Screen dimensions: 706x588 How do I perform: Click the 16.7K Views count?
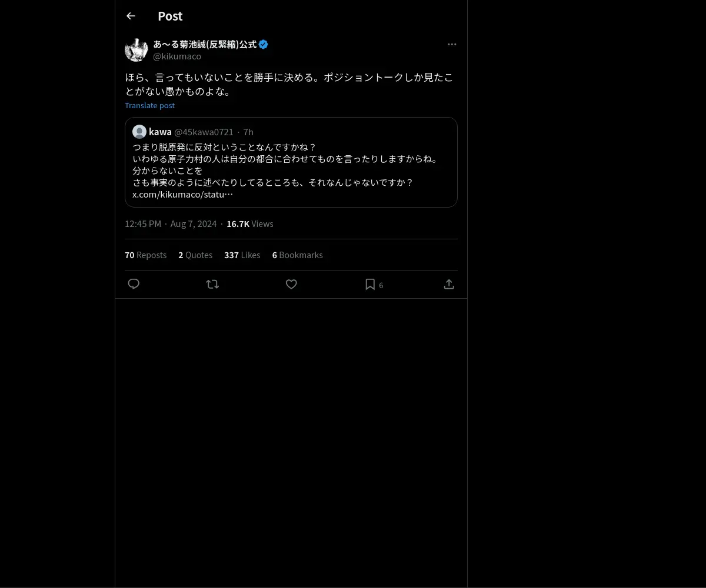coord(249,223)
